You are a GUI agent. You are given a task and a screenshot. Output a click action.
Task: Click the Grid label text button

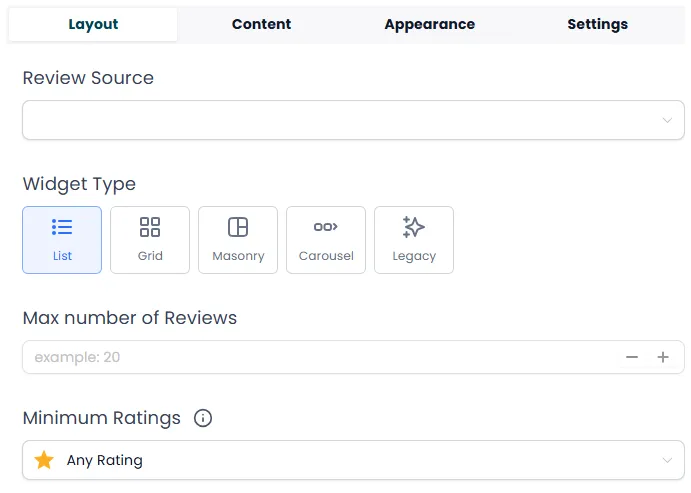pyautogui.click(x=150, y=256)
